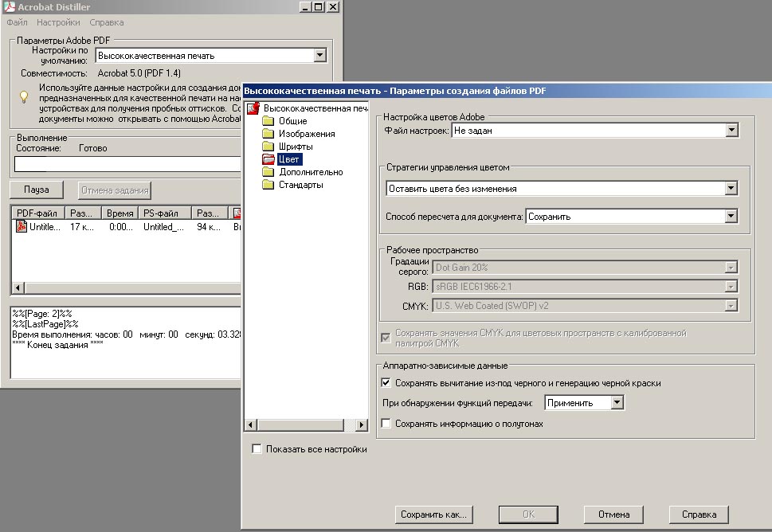This screenshot has width=772, height=532.
Task: Select Изображения in the settings tree
Action: click(x=307, y=134)
